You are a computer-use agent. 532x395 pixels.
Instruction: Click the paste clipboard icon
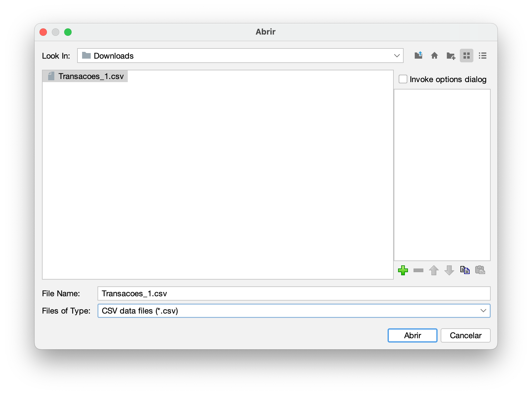(480, 270)
